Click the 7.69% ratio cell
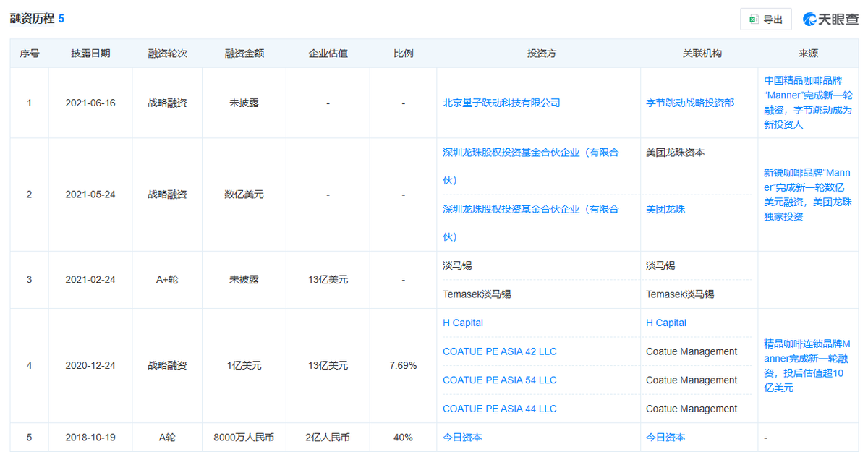Screen dimensions: 868x452 click(x=403, y=365)
